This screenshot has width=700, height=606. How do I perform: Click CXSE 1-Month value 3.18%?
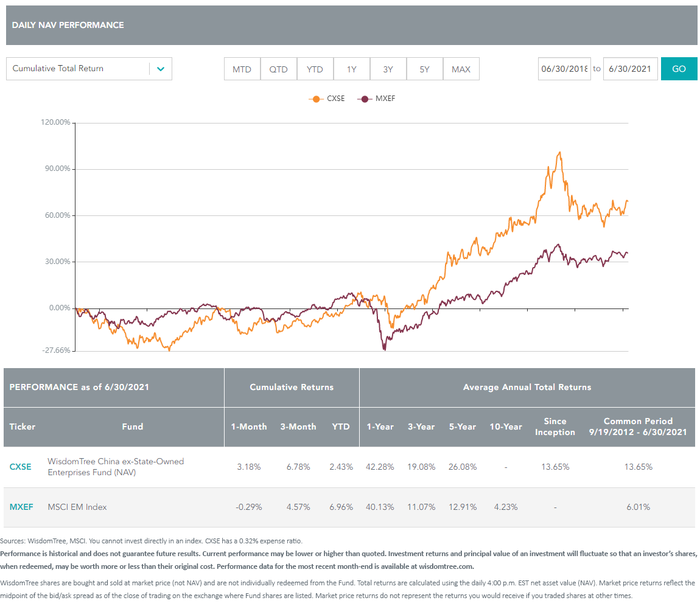[249, 467]
